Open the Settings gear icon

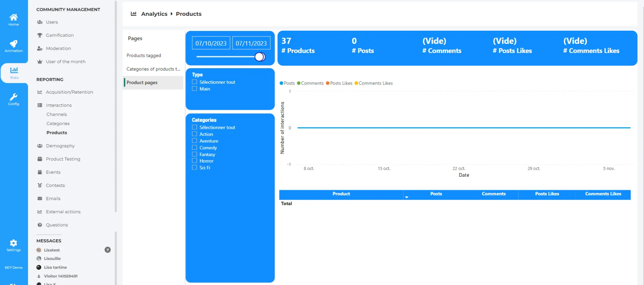tap(14, 244)
